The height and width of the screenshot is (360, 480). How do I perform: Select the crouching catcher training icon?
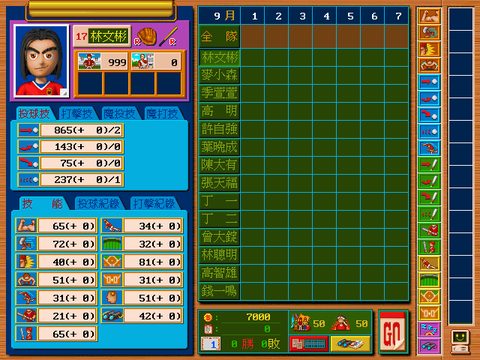tap(429, 65)
